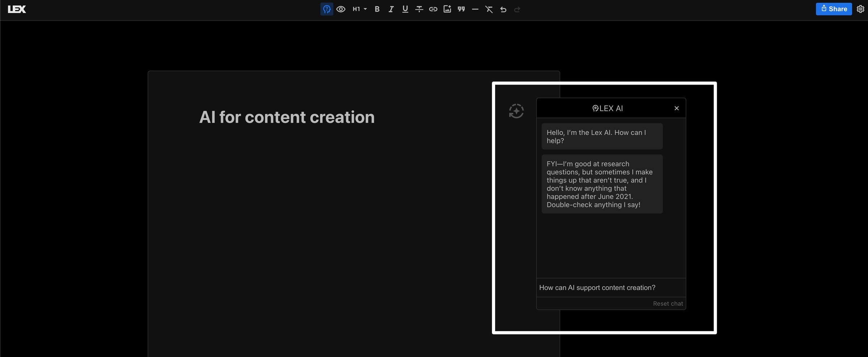The height and width of the screenshot is (357, 868).
Task: Insert an image into the document
Action: pyautogui.click(x=447, y=9)
